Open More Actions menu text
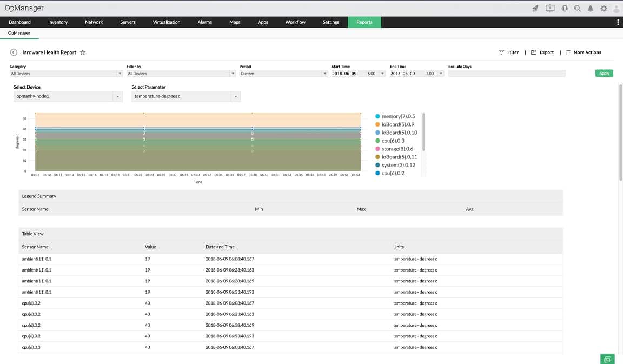 click(x=587, y=52)
